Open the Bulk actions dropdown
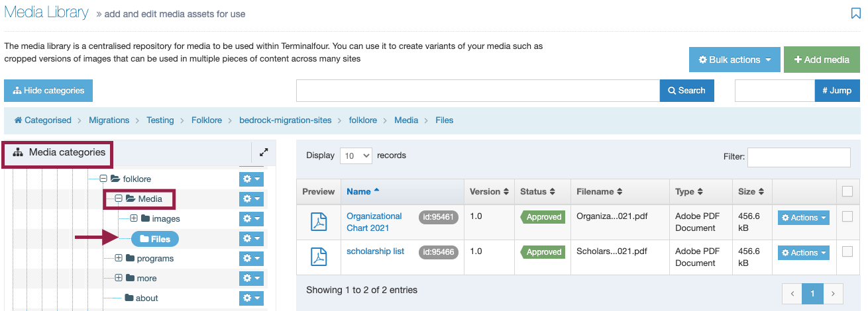Screen dimensions: 868x311 (x=735, y=60)
